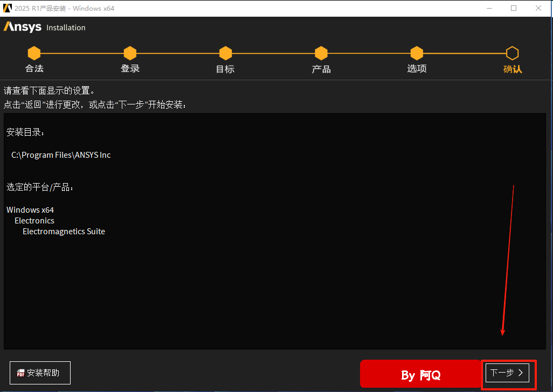
Task: Select the 产品 step label
Action: (321, 69)
